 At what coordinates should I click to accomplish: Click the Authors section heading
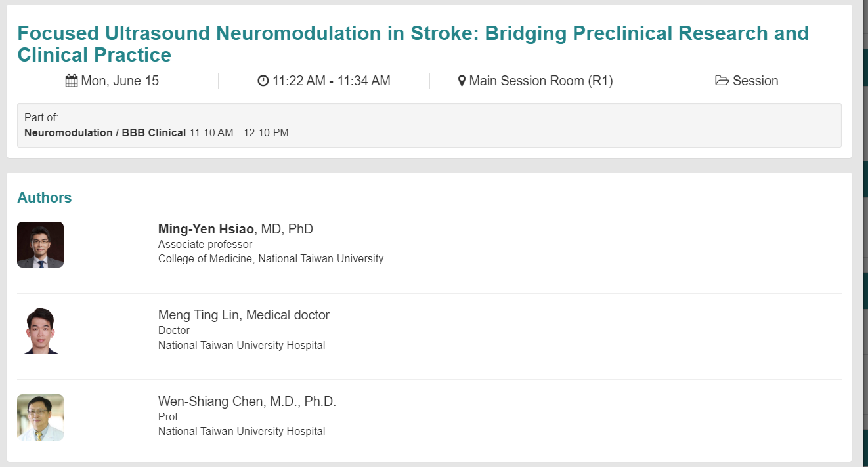click(x=45, y=198)
